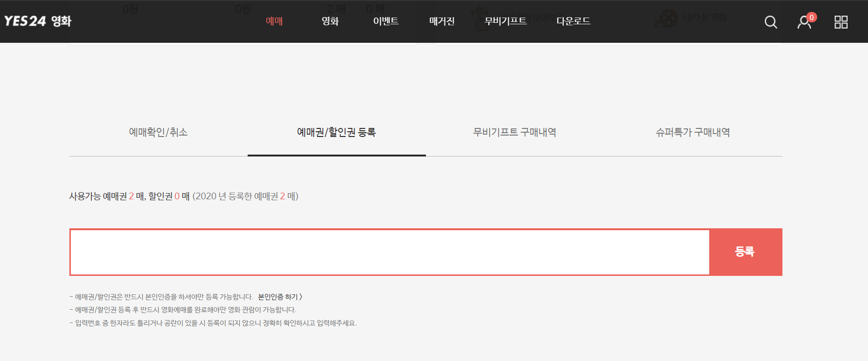Click the 사용가능 예매권 2 매 count text
Image resolution: width=868 pixels, height=361 pixels.
point(107,196)
